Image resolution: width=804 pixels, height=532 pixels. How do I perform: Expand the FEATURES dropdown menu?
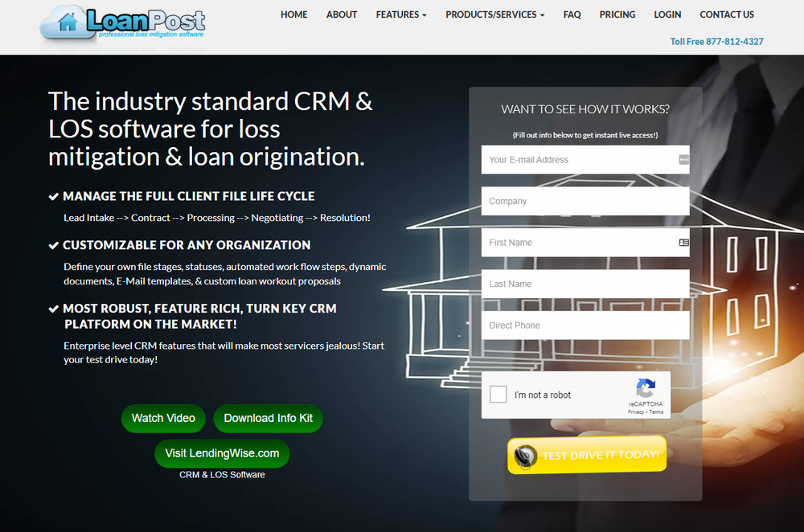click(x=401, y=14)
